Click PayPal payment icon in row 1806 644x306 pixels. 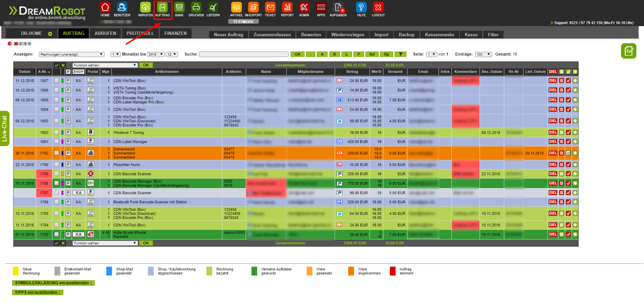tap(339, 90)
